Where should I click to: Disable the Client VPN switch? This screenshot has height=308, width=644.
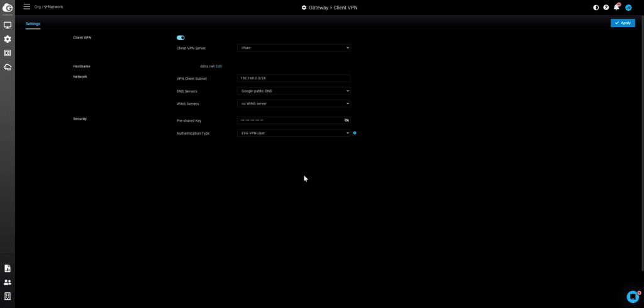tap(180, 38)
